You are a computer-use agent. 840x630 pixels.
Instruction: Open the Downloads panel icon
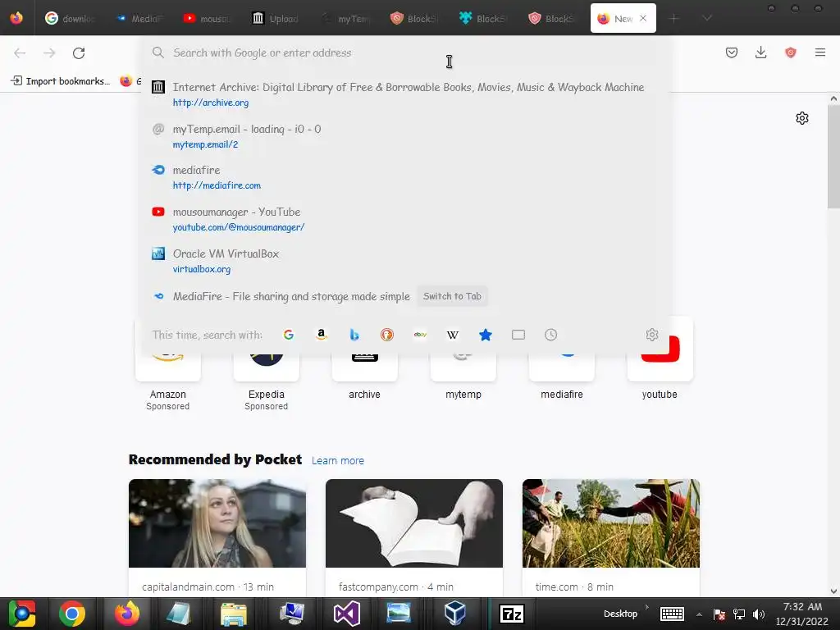760,52
